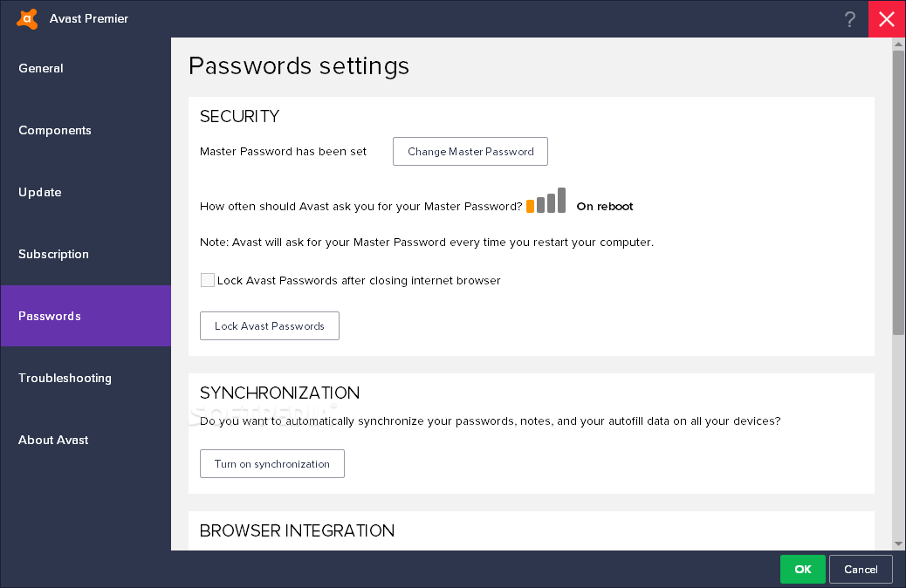Set frequency to the tallest gray bar
906x588 pixels.
coord(561,200)
